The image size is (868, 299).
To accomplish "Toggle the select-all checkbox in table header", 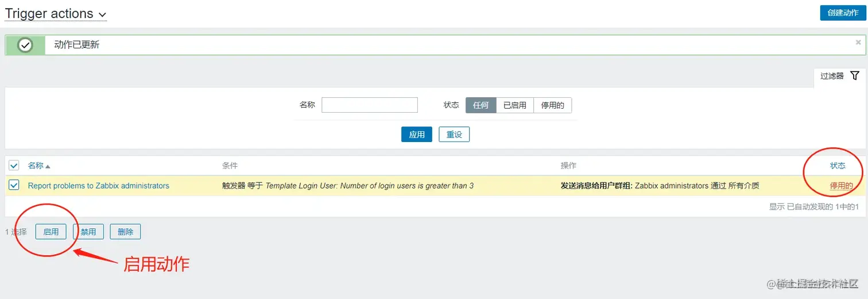I will pos(14,166).
